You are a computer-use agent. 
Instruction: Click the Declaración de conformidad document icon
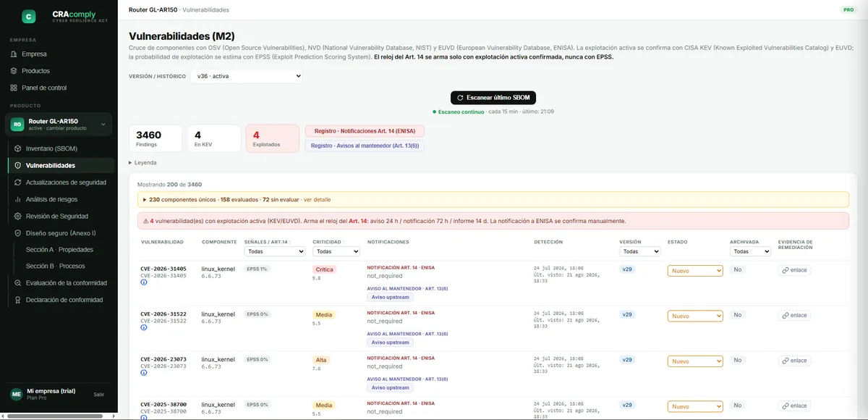(18, 300)
